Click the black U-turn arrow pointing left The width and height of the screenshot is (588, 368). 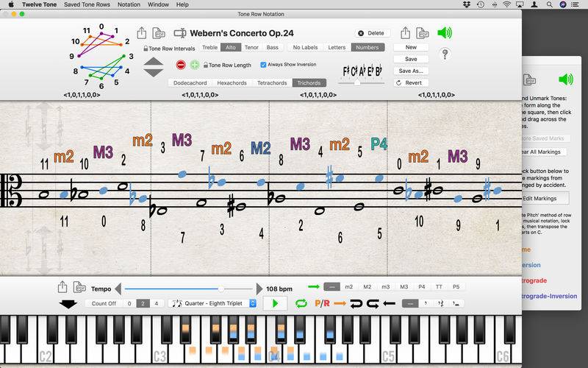click(356, 303)
